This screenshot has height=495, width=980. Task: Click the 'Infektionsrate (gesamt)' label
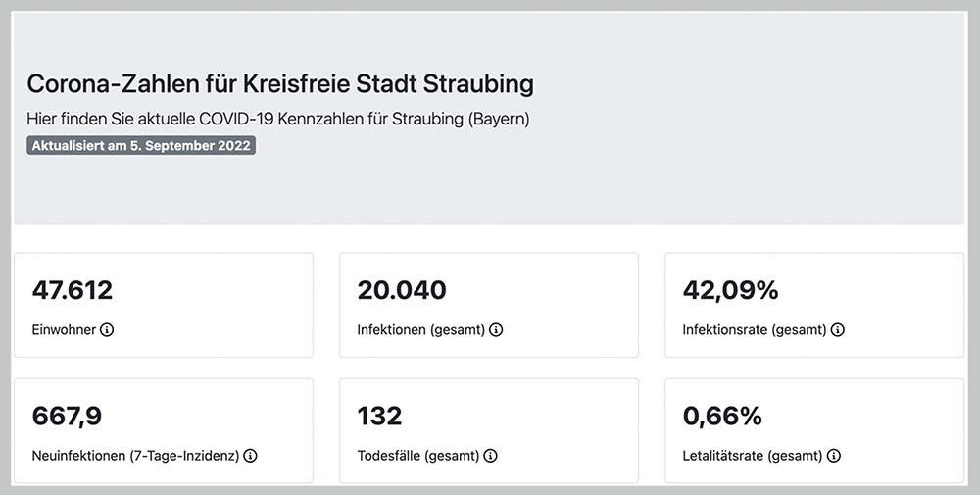pos(754,330)
